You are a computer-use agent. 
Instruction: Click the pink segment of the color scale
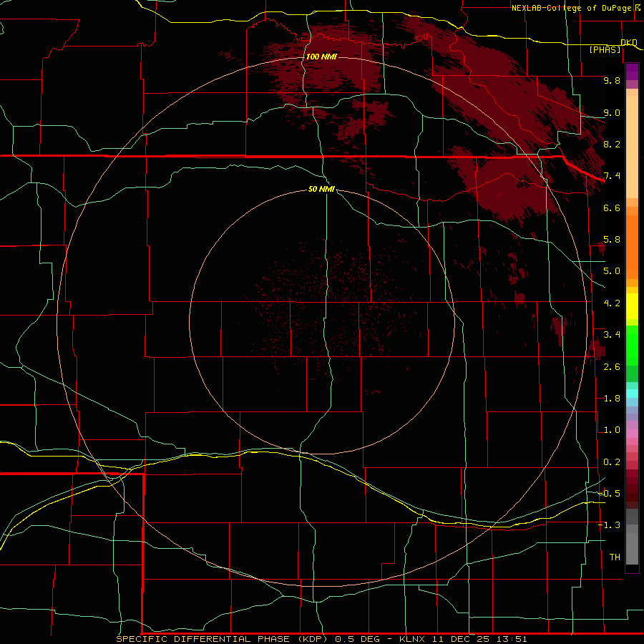632,434
